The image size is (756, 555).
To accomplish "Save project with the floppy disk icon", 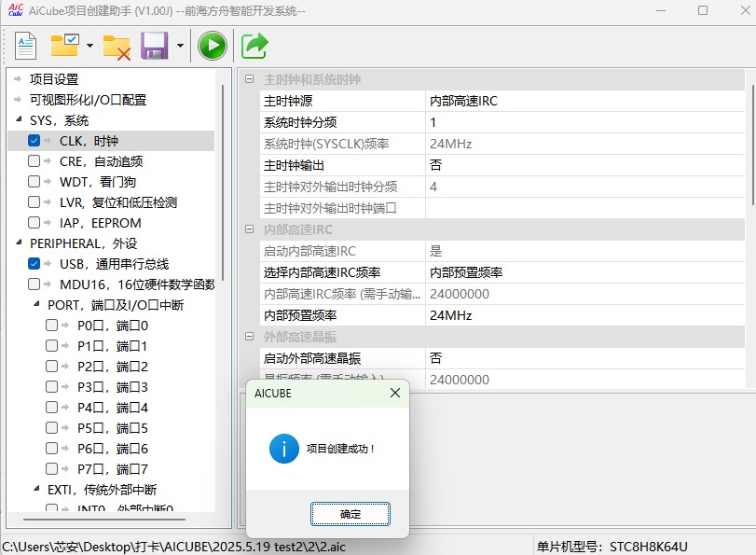I will pos(155,46).
